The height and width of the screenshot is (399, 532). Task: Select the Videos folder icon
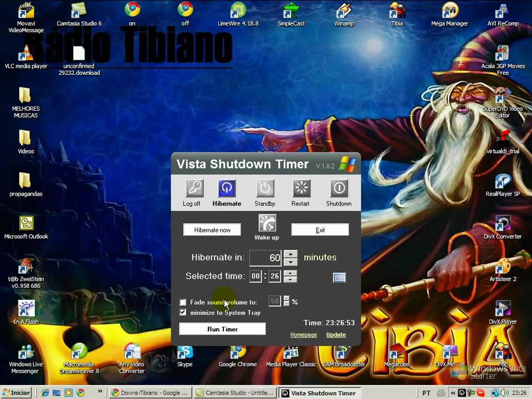coord(26,142)
